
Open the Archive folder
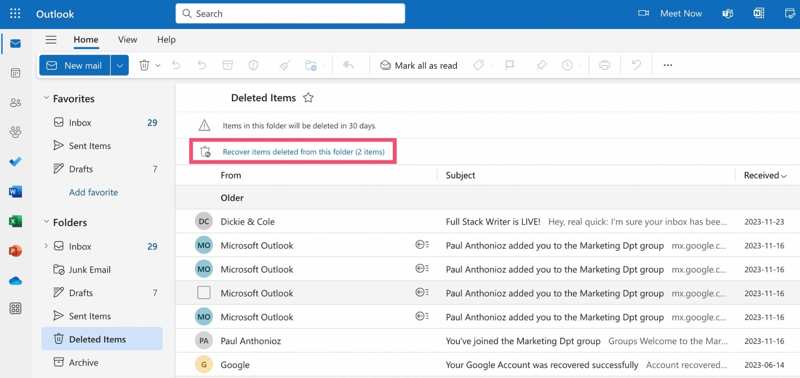[102, 363]
